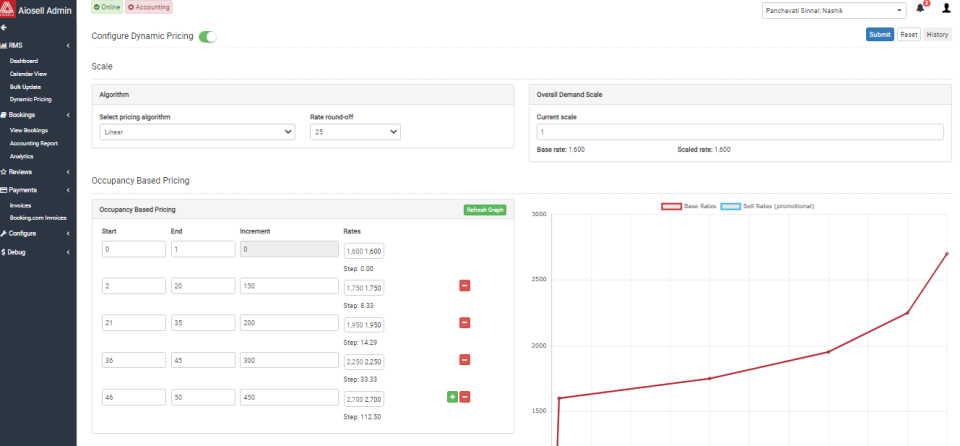The width and height of the screenshot is (960, 446).
Task: Remove the 21 to 35 occupancy row
Action: coord(465,323)
